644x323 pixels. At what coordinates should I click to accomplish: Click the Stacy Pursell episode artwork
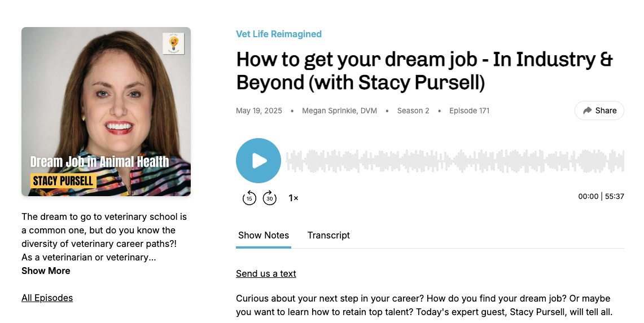[106, 112]
